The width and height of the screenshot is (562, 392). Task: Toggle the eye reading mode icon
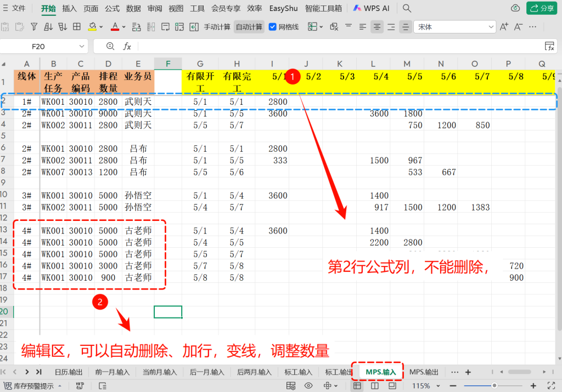tap(308, 385)
